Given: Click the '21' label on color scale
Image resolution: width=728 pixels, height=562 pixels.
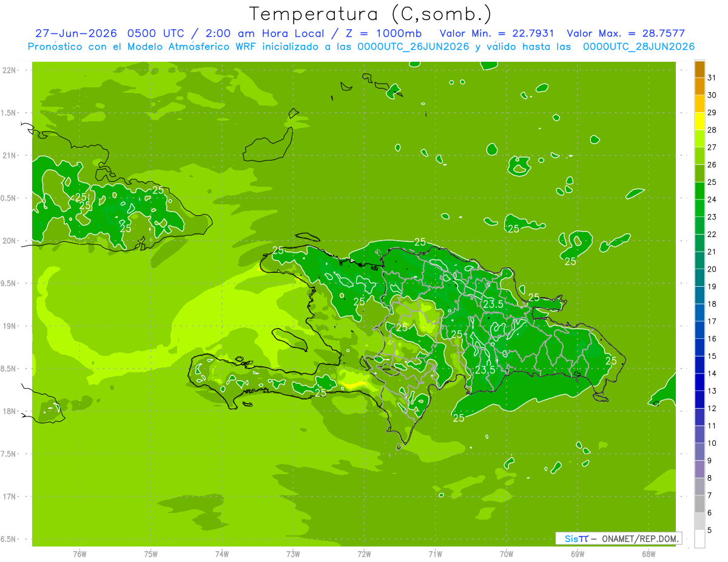Looking at the screenshot, I should pyautogui.click(x=712, y=252).
